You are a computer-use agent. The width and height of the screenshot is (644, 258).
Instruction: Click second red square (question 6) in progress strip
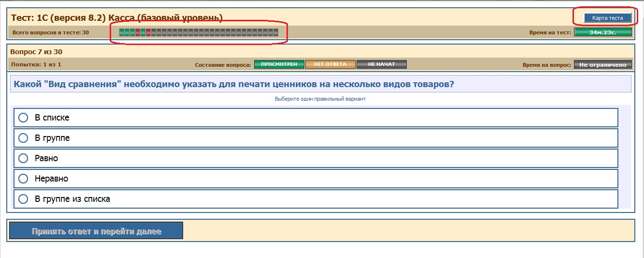coord(148,32)
